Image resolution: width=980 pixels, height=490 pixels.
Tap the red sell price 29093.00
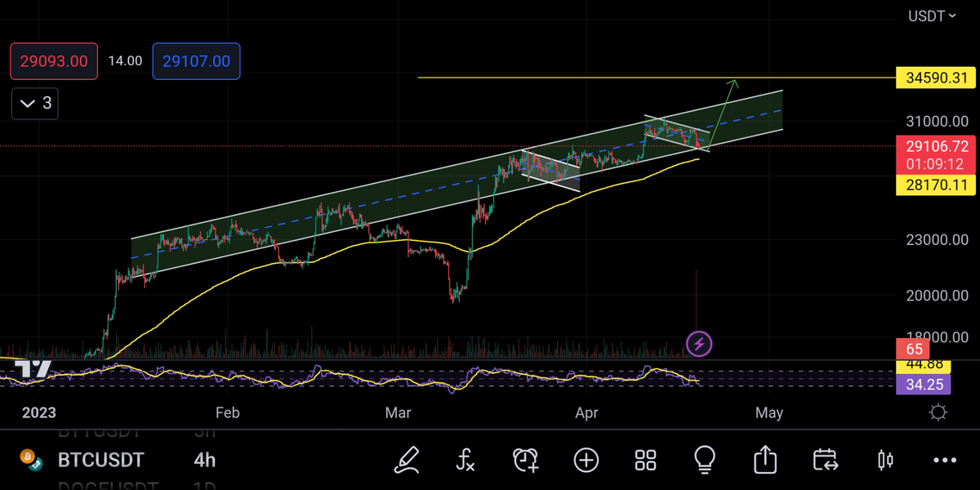tap(54, 61)
